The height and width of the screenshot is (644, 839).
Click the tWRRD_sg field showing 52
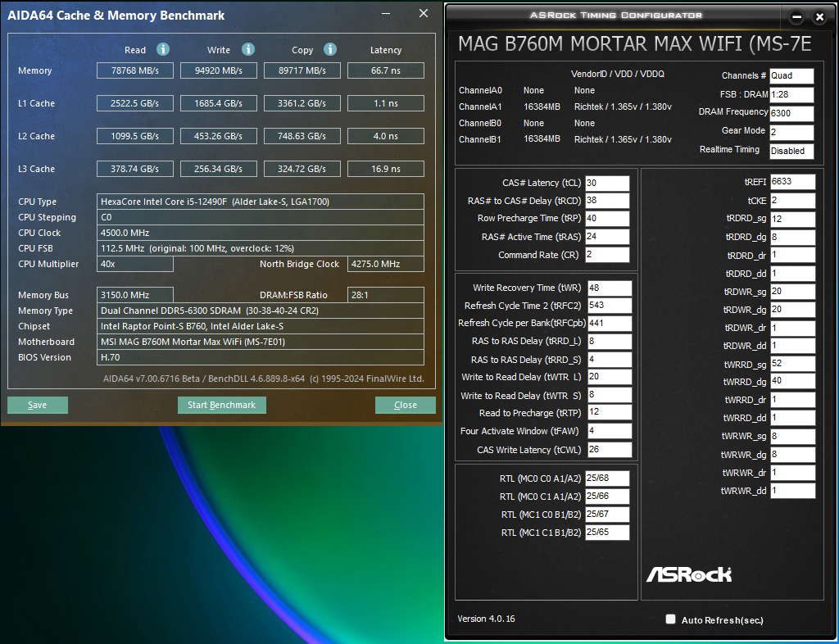tap(792, 364)
